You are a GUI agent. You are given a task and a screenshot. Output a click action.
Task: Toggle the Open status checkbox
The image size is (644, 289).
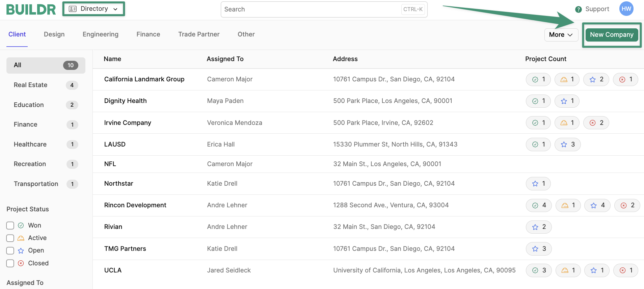10,251
